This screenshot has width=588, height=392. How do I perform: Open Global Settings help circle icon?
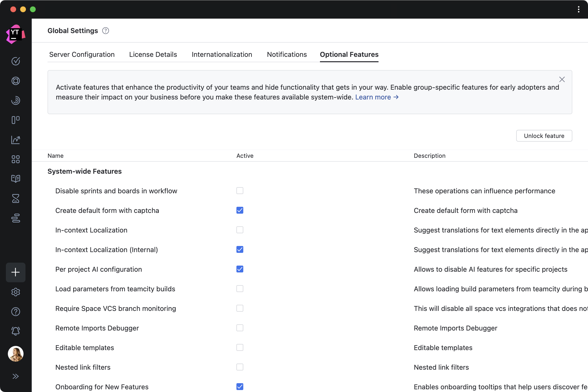[106, 30]
